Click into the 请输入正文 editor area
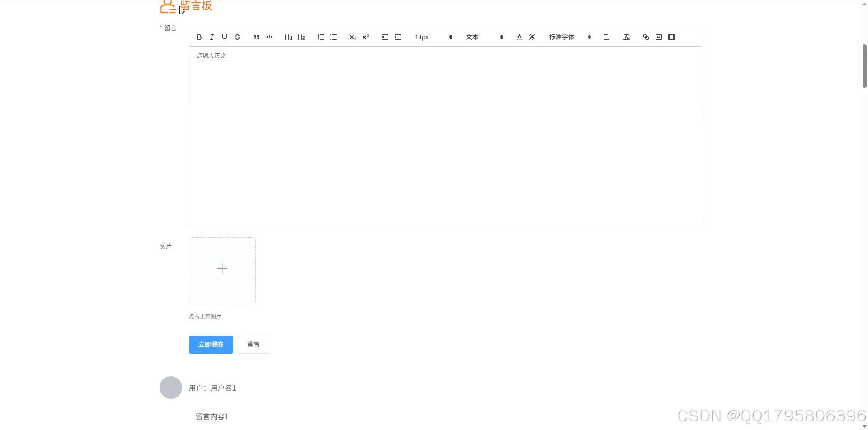This screenshot has width=868, height=430. pyautogui.click(x=445, y=136)
